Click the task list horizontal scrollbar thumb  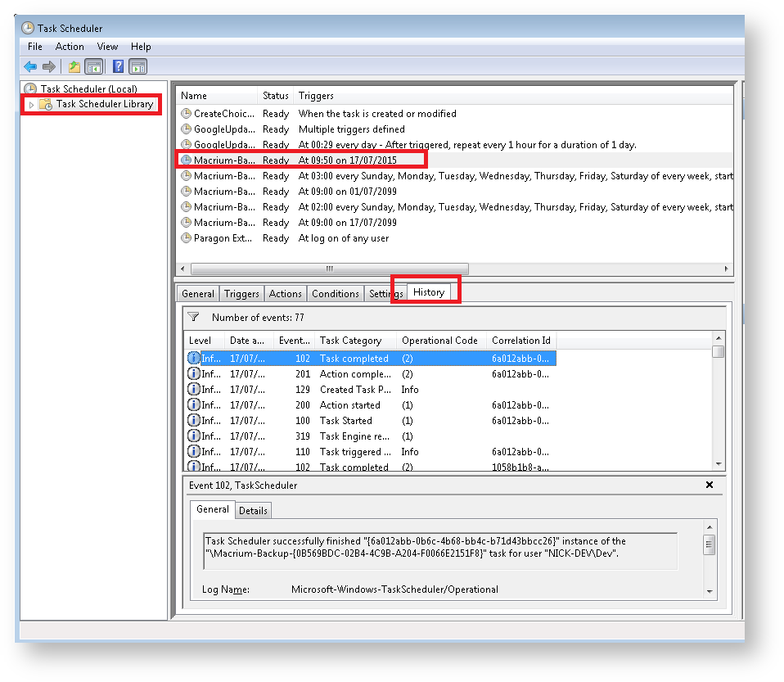[x=329, y=269]
